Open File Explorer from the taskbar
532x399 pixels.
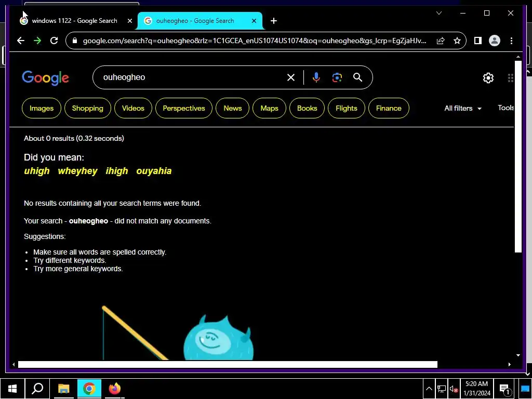63,389
